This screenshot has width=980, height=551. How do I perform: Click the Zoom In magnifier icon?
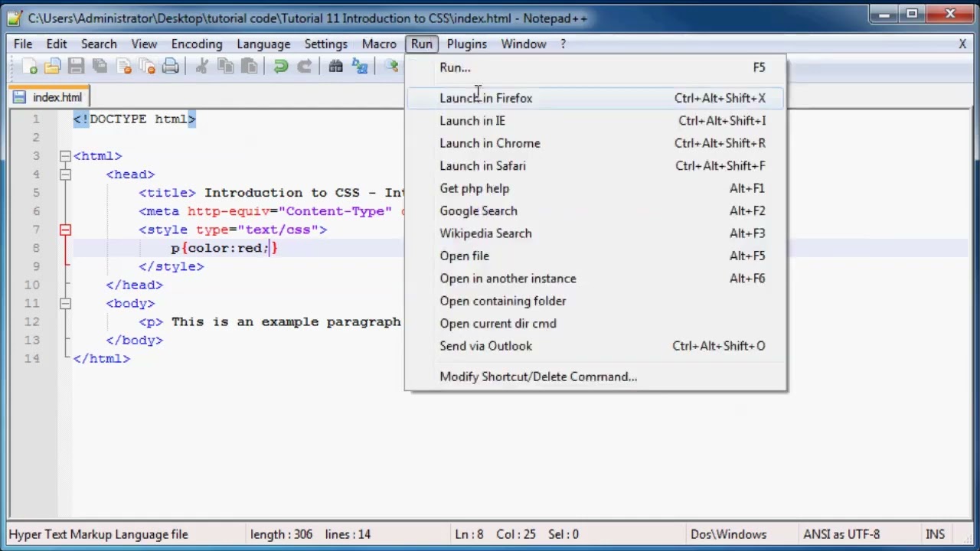392,67
